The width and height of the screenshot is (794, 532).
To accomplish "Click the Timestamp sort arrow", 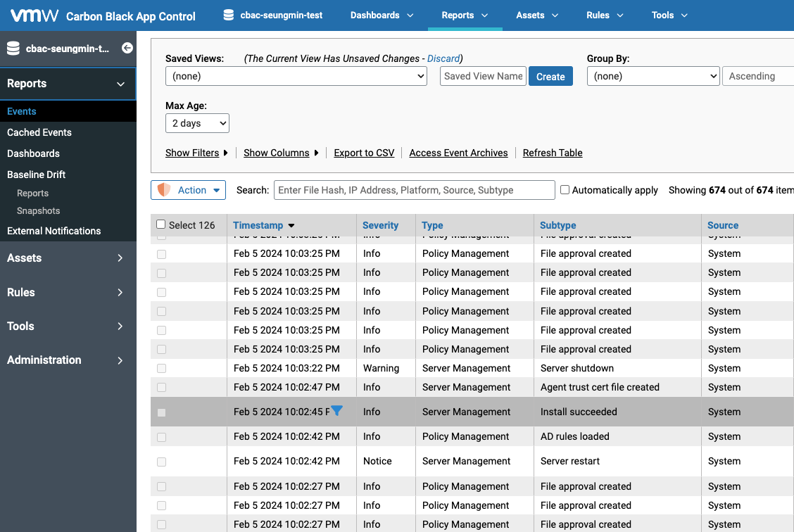I will tap(291, 226).
